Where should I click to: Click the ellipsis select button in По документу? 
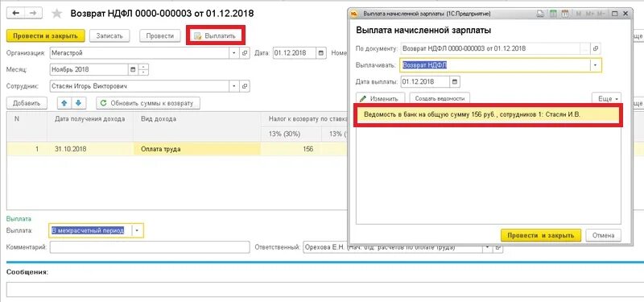click(x=585, y=48)
